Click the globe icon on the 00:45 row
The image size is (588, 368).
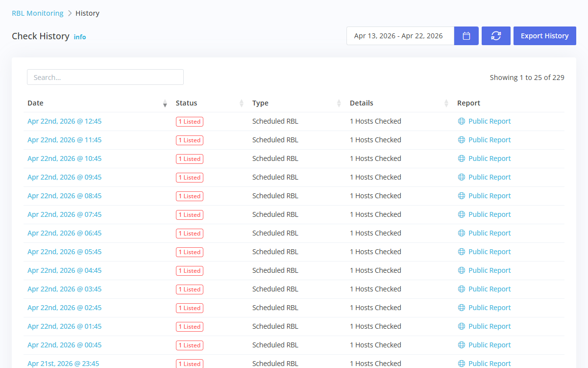click(461, 345)
